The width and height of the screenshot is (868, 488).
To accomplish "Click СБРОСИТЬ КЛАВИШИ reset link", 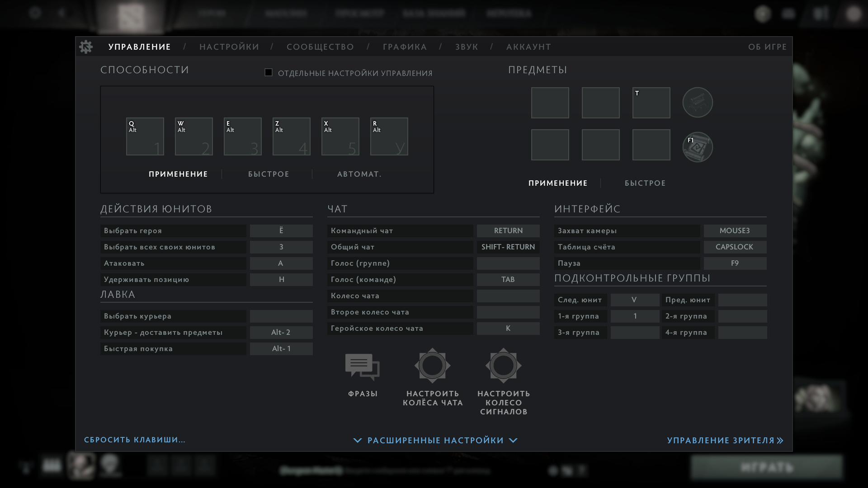I will click(135, 440).
